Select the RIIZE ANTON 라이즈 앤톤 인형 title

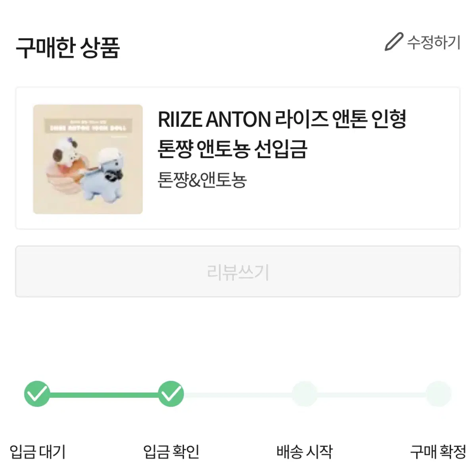[x=282, y=119]
